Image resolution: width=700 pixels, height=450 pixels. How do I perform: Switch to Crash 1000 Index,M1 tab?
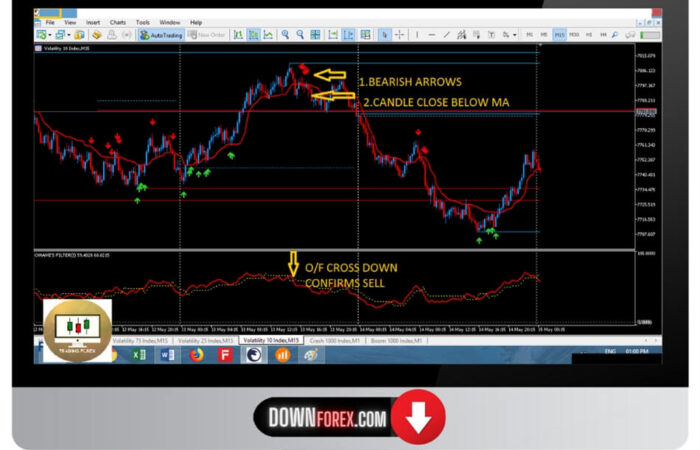[334, 341]
